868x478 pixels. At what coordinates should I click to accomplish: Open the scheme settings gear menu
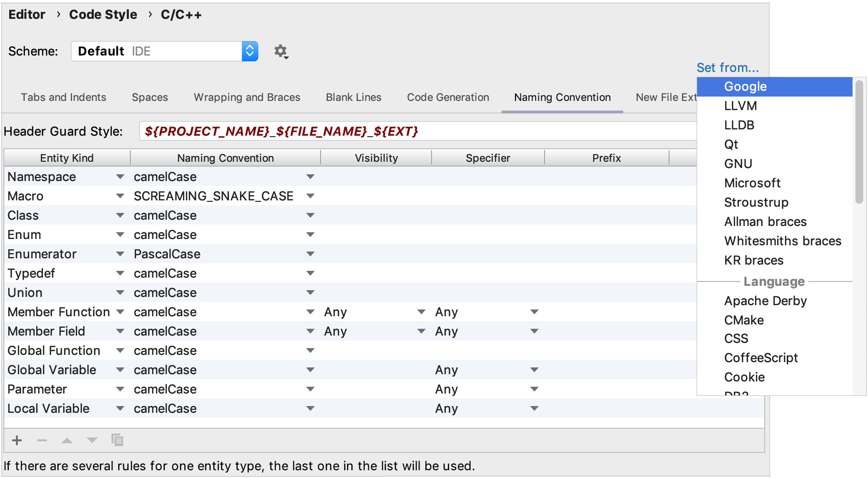point(281,51)
